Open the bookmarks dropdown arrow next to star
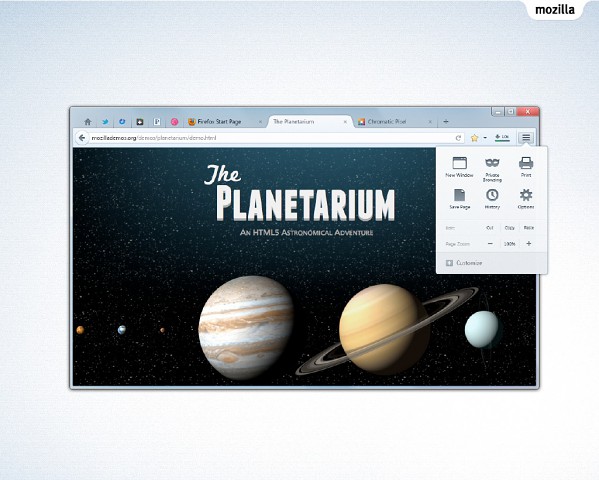Screen dimensions: 599x480 tap(485, 138)
